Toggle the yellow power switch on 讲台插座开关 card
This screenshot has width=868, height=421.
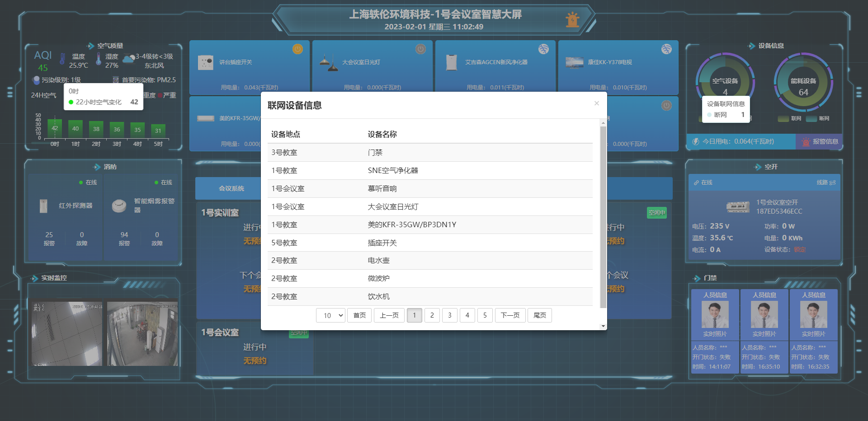297,49
